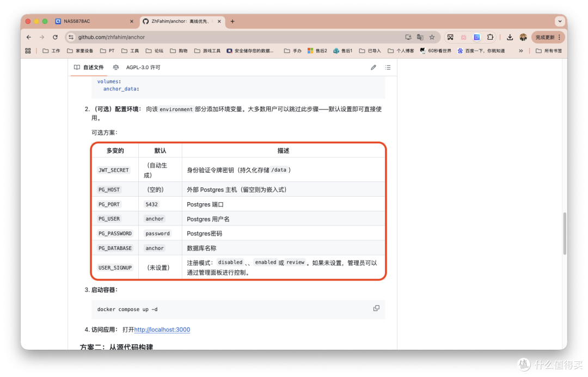
Task: Go forward in browser history
Action: [42, 37]
